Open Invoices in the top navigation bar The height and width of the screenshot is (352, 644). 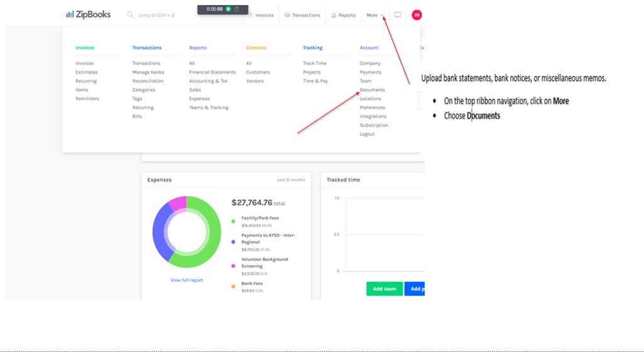point(260,15)
